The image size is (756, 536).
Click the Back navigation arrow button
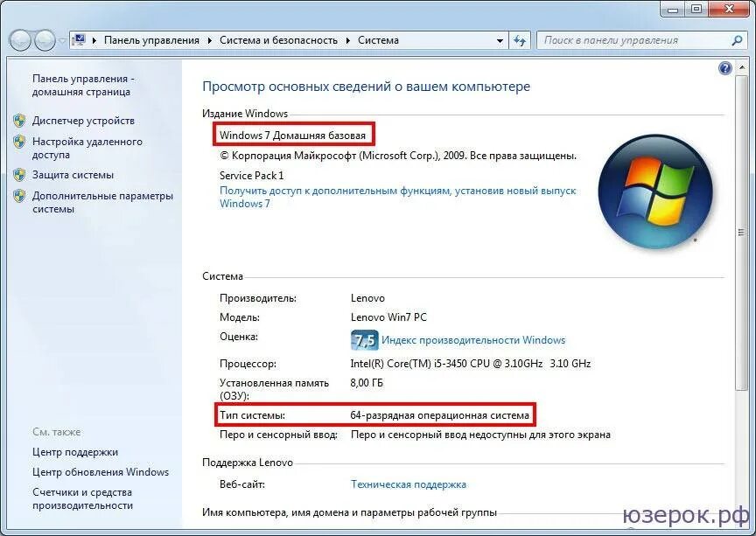pos(21,40)
